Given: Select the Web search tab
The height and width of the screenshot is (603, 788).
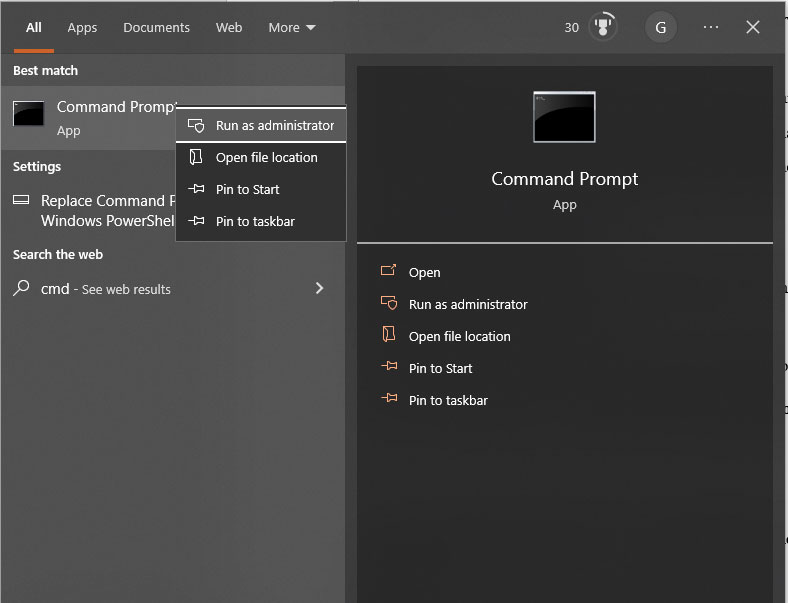Looking at the screenshot, I should coord(229,28).
